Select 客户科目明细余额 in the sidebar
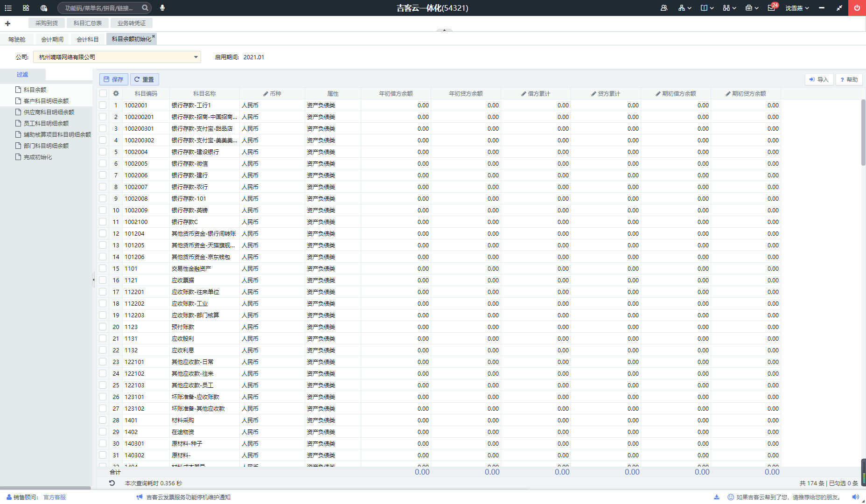 tap(46, 101)
